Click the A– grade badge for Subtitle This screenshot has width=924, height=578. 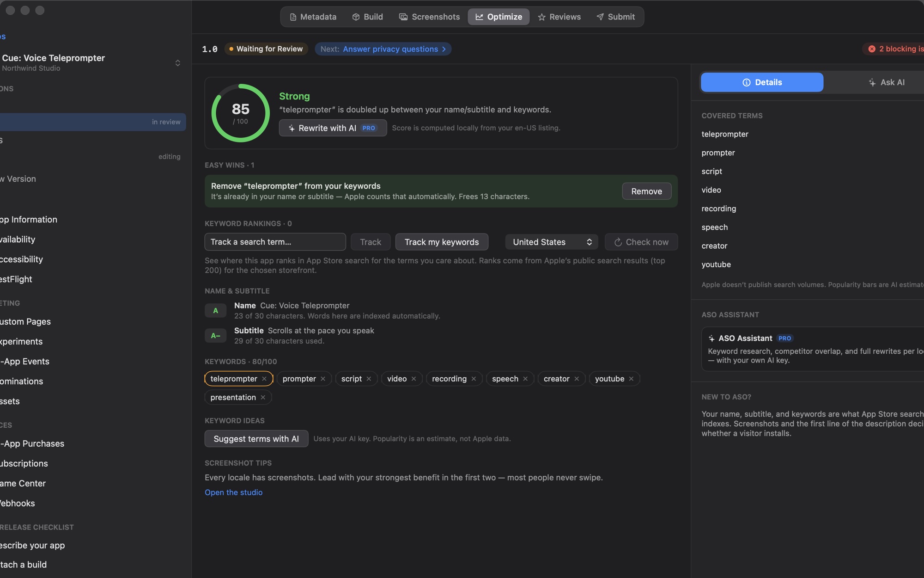215,336
